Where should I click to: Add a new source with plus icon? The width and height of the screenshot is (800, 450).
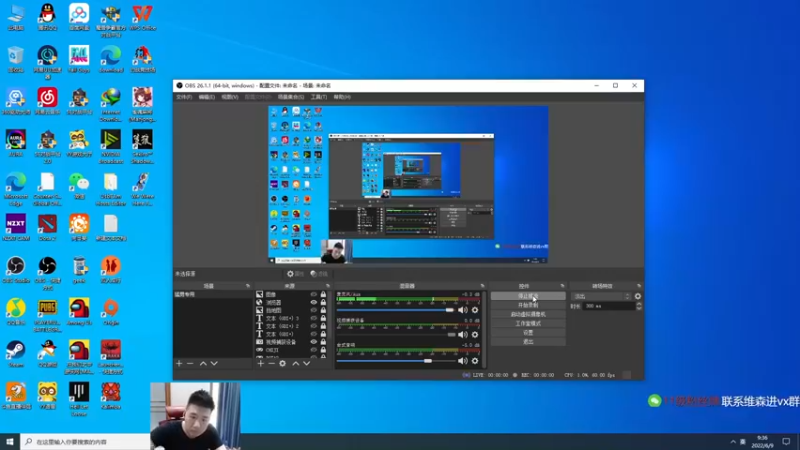[261, 363]
